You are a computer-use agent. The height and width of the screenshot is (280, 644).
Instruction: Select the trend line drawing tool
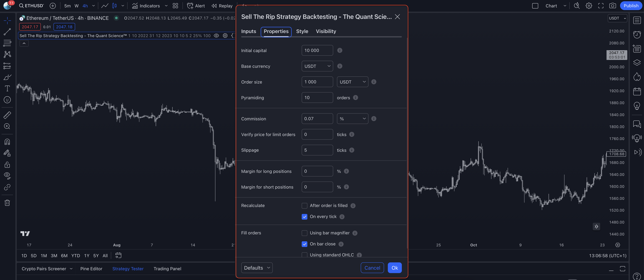[x=7, y=32]
